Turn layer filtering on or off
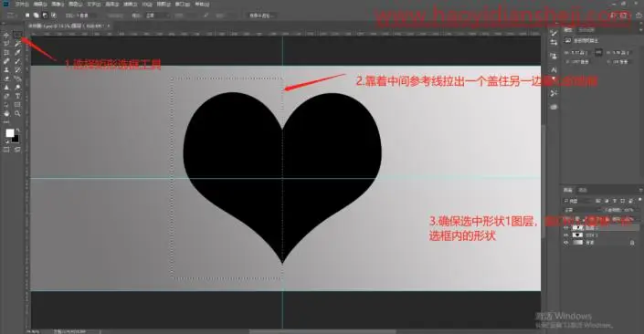 (640, 200)
